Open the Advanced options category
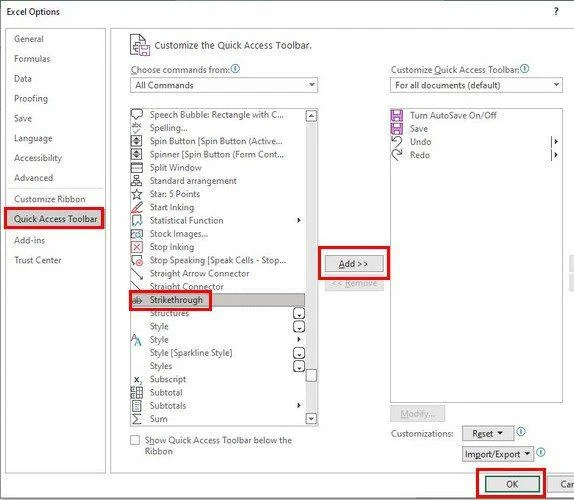Image resolution: width=574 pixels, height=500 pixels. point(34,178)
